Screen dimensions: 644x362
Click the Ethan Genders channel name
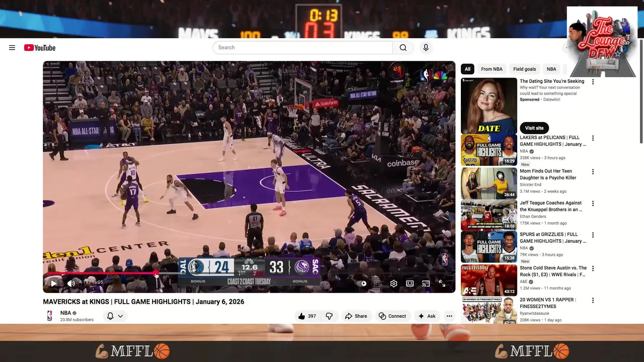(x=534, y=217)
